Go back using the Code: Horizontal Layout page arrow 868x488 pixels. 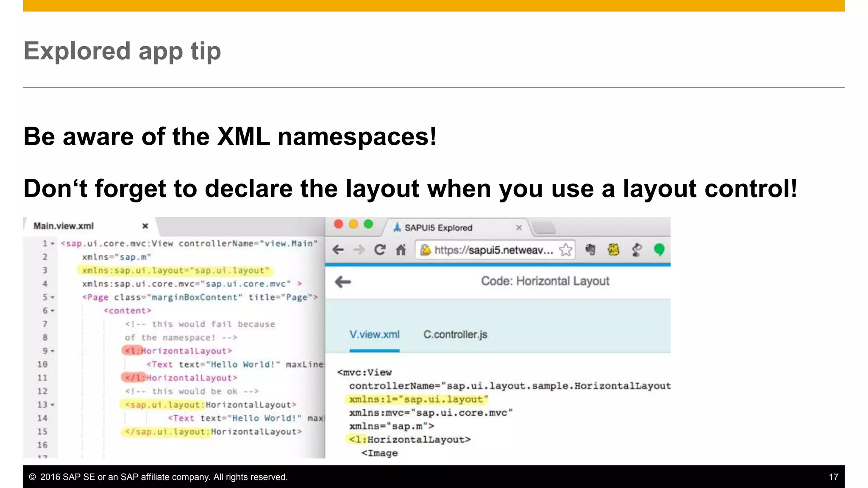[343, 282]
